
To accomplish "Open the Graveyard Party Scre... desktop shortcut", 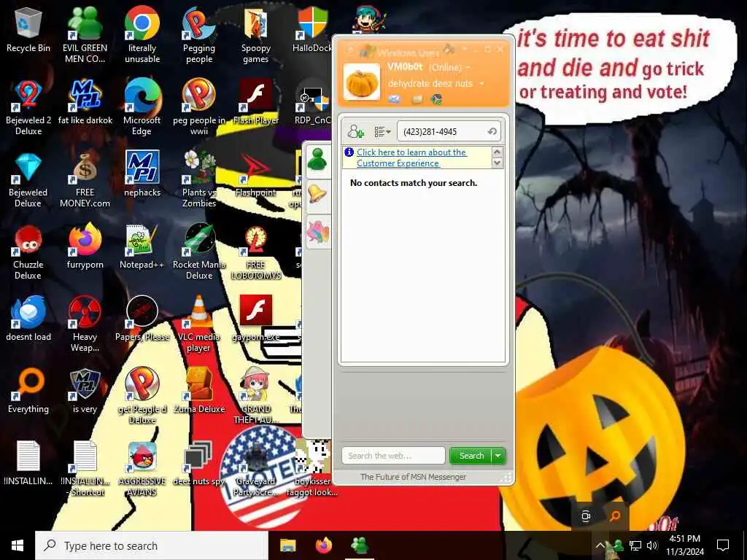I will pos(256,469).
